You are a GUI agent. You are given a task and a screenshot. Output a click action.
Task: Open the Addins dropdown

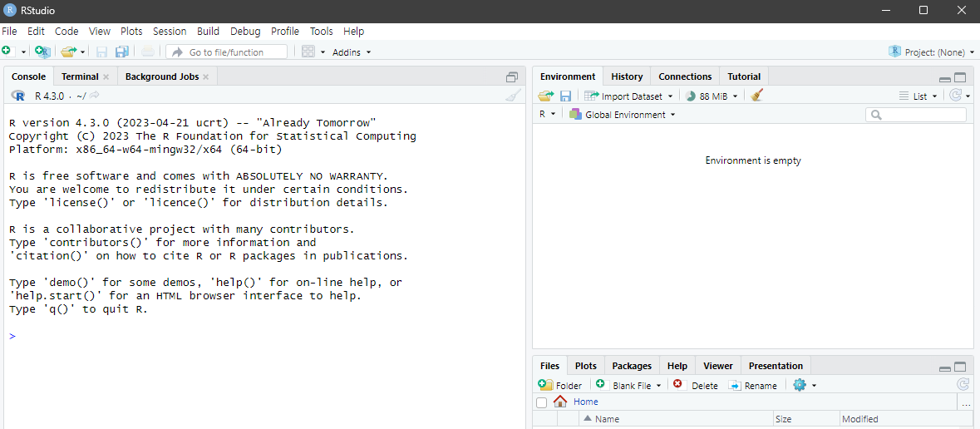pyautogui.click(x=352, y=52)
